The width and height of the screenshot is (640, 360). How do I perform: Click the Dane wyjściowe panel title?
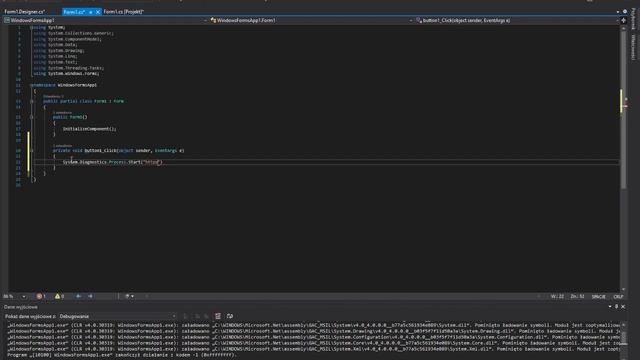coord(21,307)
